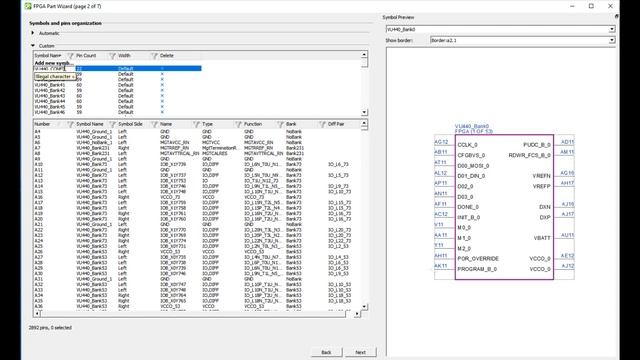Sort by Pin Count column header
This screenshot has height=360, width=640.
click(86, 56)
